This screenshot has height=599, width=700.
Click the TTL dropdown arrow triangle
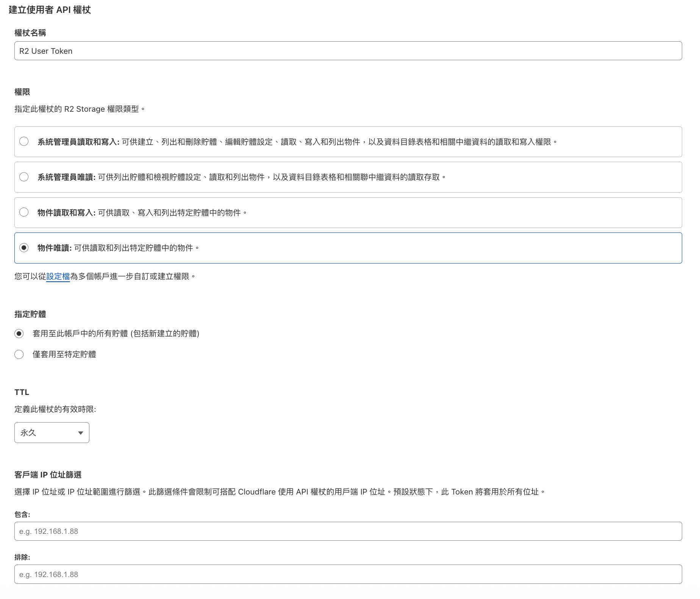coord(80,433)
